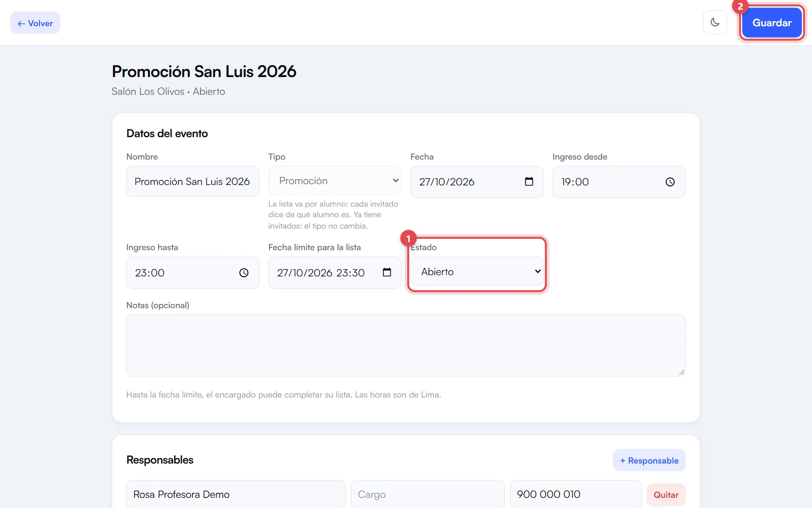Open the calendar picker in Fecha límite
Screen dimensions: 812x508
pyautogui.click(x=387, y=272)
